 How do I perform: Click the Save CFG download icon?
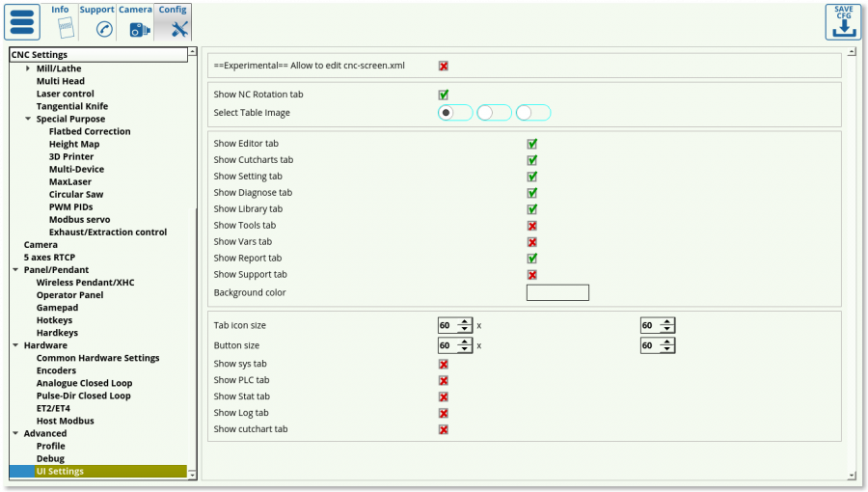pos(843,22)
